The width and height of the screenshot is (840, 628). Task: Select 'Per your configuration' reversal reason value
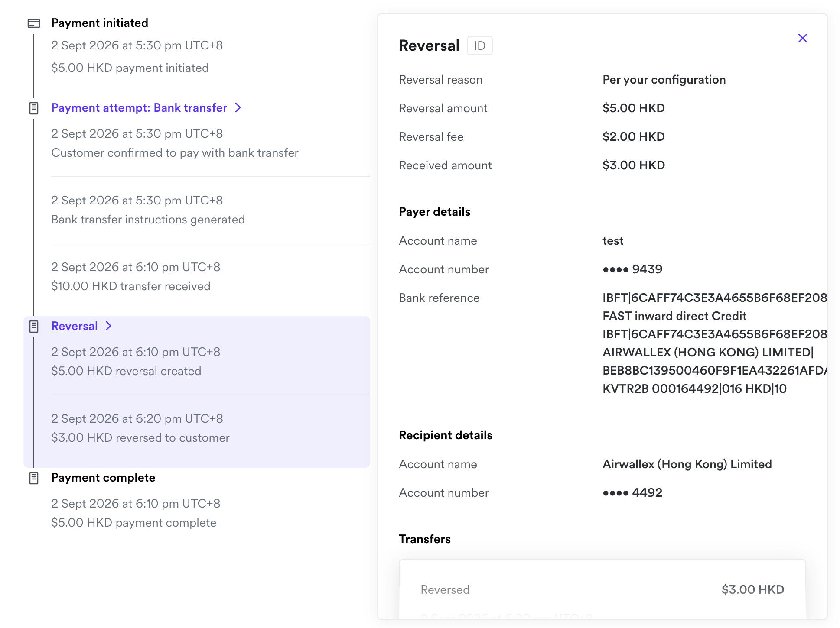tap(664, 80)
